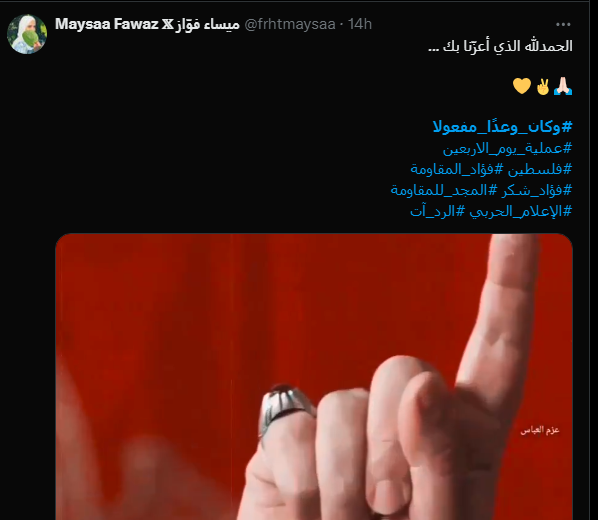Open the #فلسطين hashtag
The width and height of the screenshot is (598, 520).
[x=540, y=169]
